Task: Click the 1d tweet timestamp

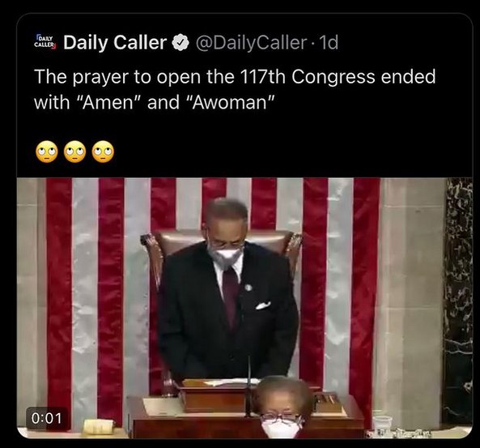Action: coord(329,43)
